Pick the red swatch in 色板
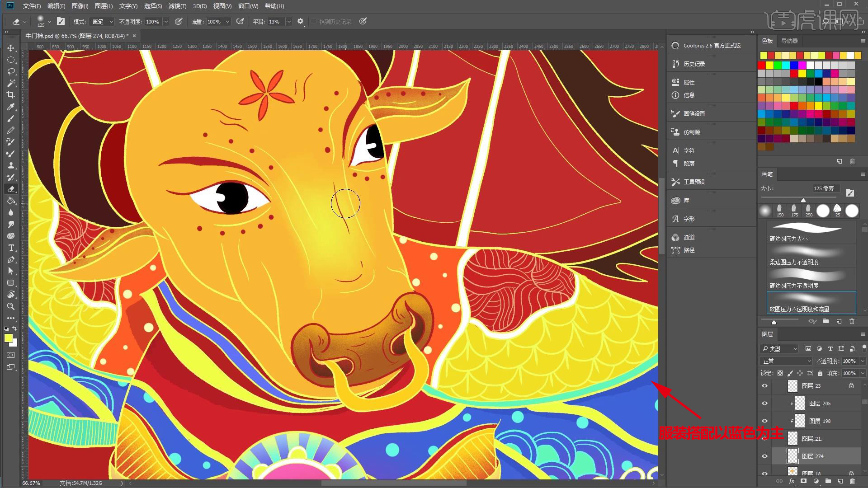Image resolution: width=868 pixels, height=488 pixels. [762, 65]
